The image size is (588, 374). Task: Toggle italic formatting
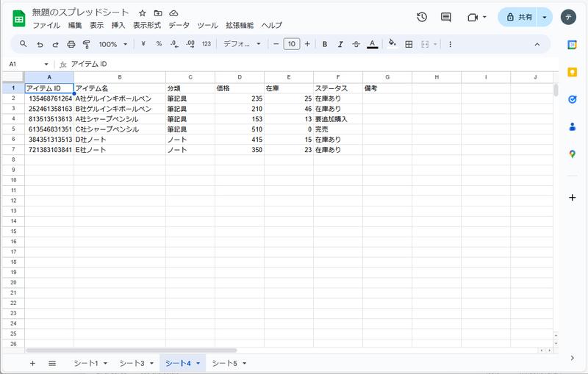(x=340, y=44)
